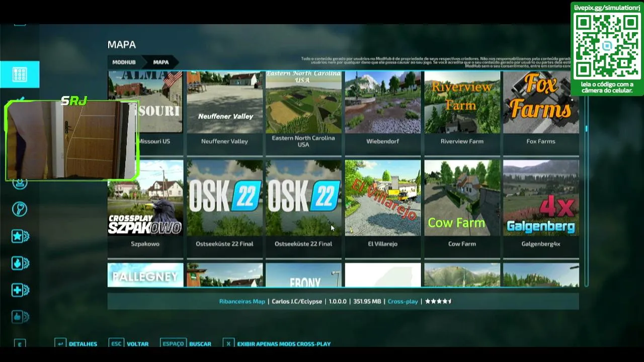Open the thumbs-up gear icon in sidebar

pyautogui.click(x=20, y=317)
